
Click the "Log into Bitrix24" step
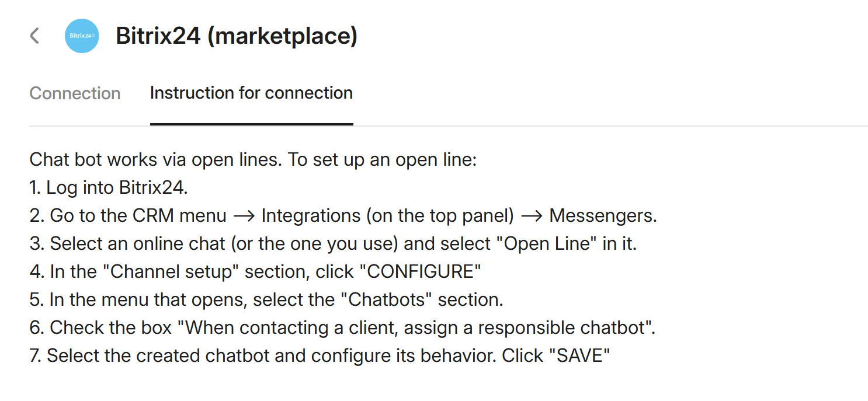117,187
